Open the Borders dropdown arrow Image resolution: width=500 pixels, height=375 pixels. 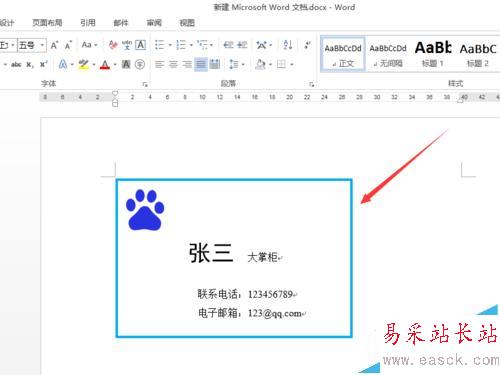(x=292, y=64)
